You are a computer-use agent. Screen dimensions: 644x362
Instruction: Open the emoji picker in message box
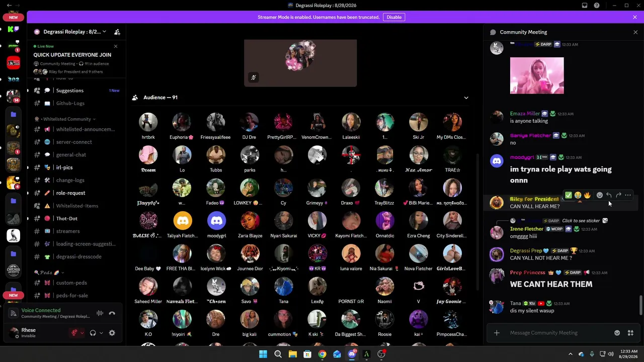point(617,333)
